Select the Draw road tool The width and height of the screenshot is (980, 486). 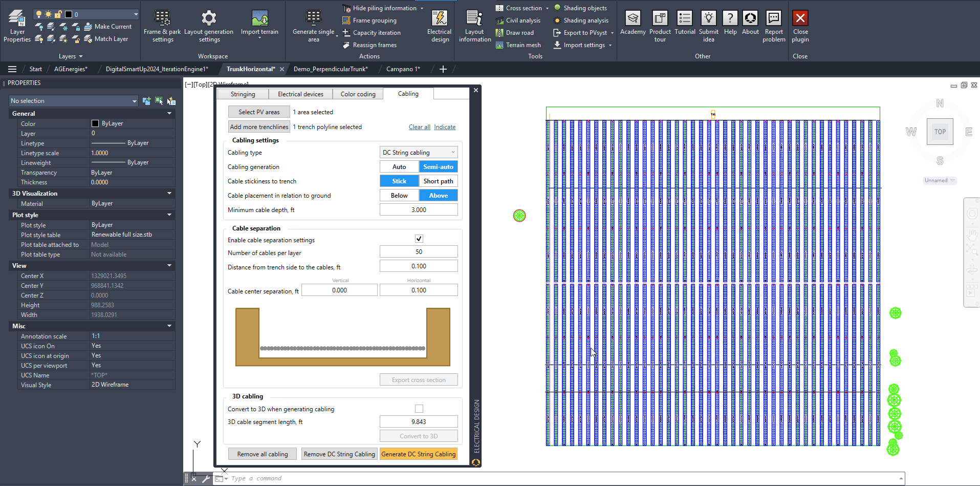515,33
